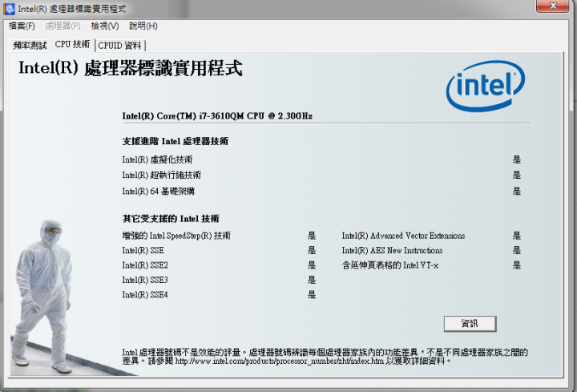Click the Intel(R) 處理器標識實用程式 page title
Viewport: 577px width, 392px height.
(131, 68)
